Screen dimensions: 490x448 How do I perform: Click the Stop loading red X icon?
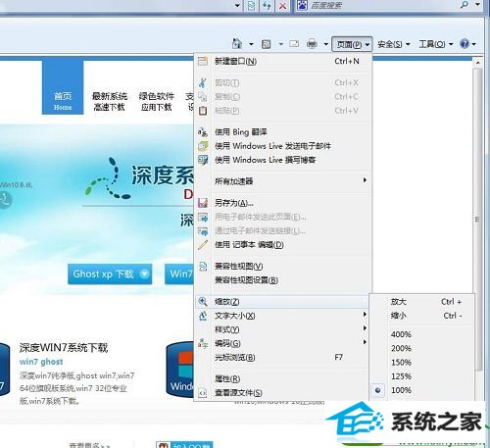pos(282,6)
